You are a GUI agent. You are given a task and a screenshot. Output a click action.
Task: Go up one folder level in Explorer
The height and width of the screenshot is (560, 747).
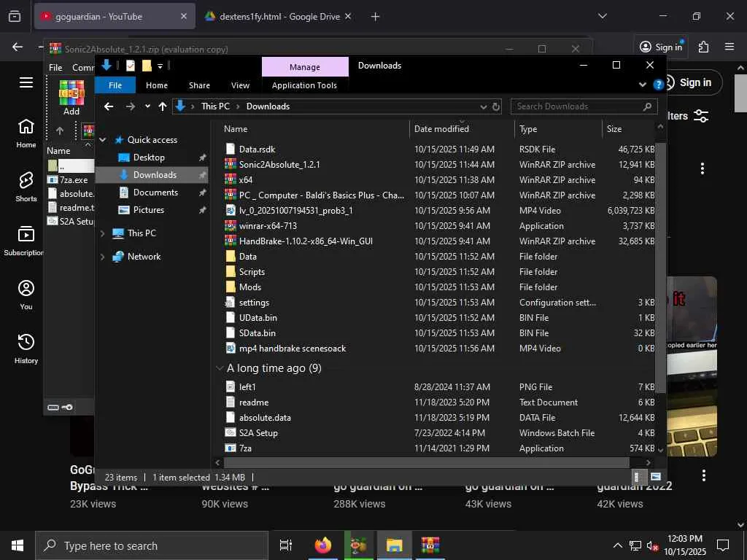tap(163, 106)
